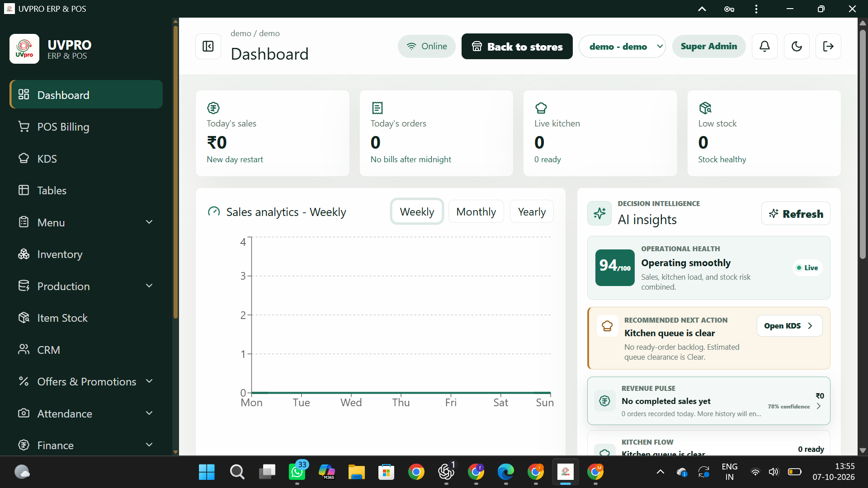Open Windows Start menu
This screenshot has height=488, width=868.
point(207,472)
